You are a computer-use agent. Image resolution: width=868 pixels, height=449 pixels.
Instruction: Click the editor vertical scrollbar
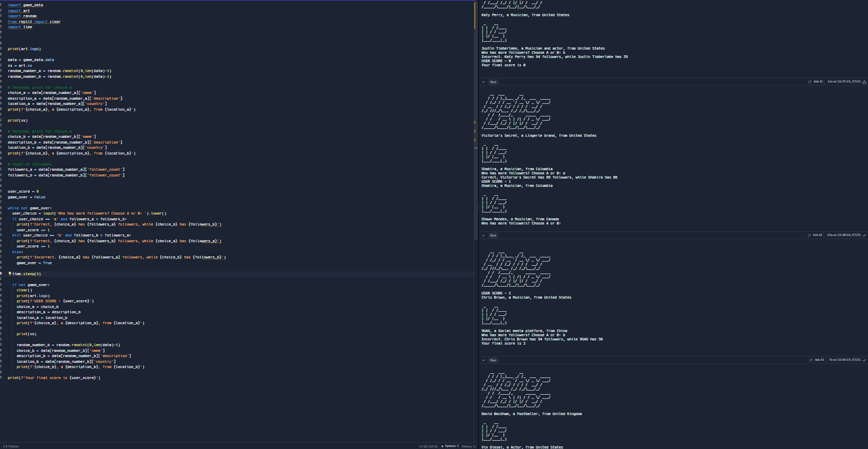pos(475,157)
